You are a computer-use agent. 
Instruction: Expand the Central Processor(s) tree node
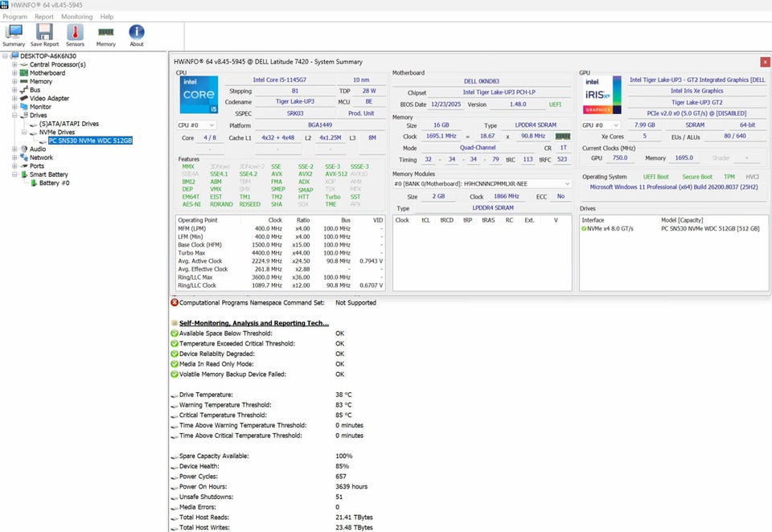[x=14, y=64]
